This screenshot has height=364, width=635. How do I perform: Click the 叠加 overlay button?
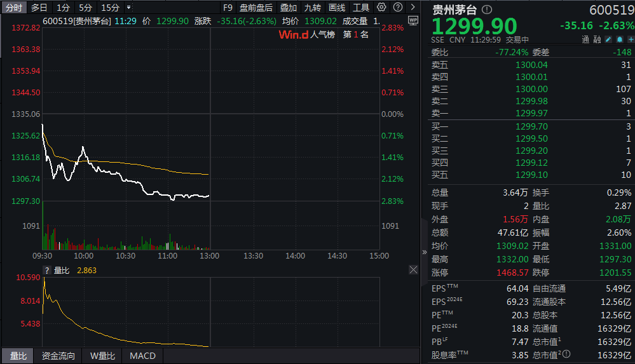[289, 7]
